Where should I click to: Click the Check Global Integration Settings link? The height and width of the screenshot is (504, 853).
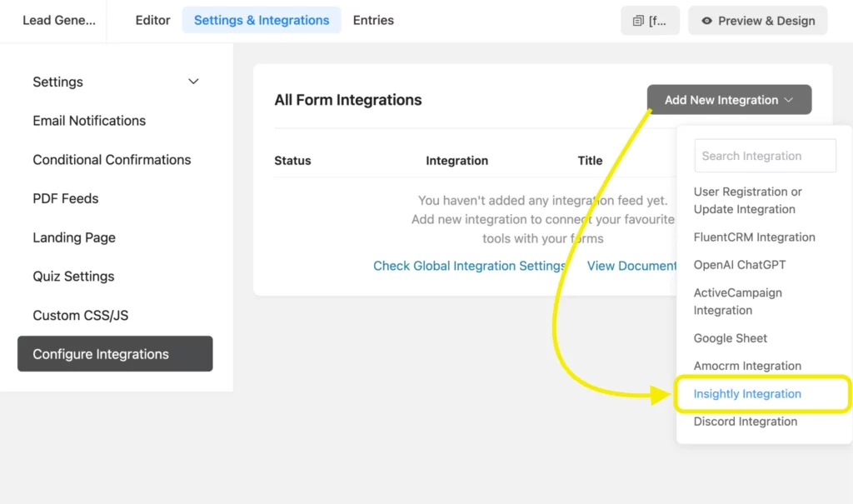pos(469,265)
